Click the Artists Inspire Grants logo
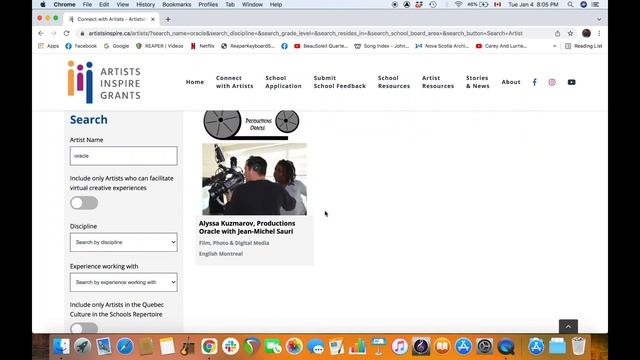Image resolution: width=640 pixels, height=360 pixels. 104,82
